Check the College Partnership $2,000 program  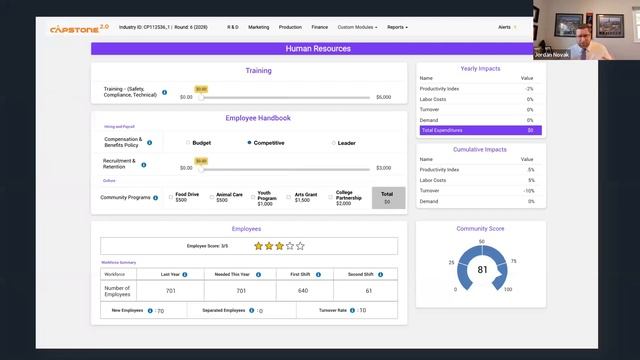pos(330,197)
